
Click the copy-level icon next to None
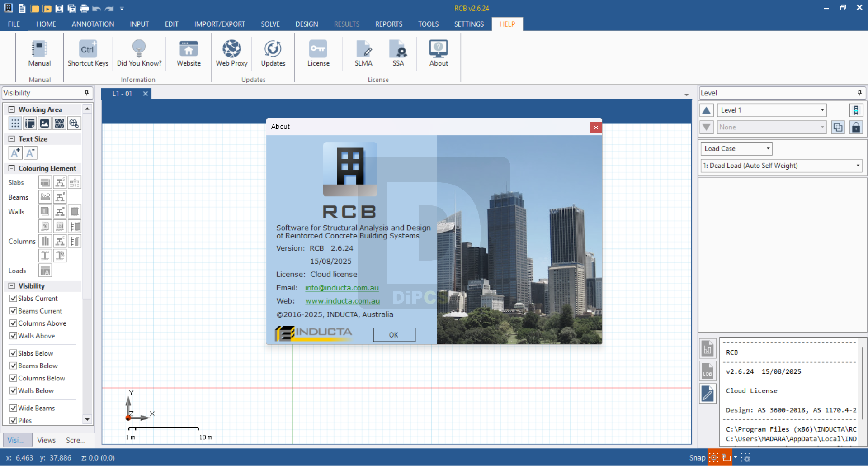coord(838,127)
